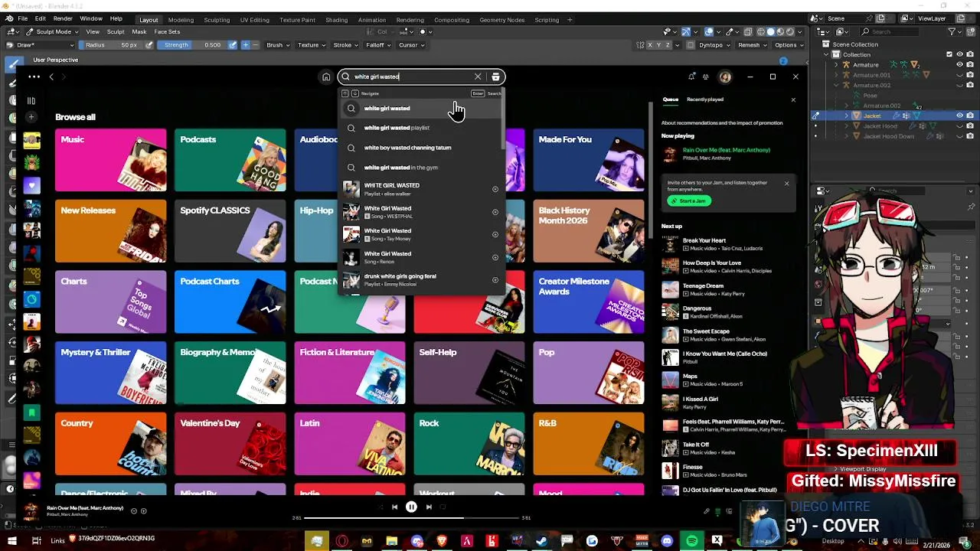
Task: Play Teenage Dream from the queue
Action: coord(727,289)
